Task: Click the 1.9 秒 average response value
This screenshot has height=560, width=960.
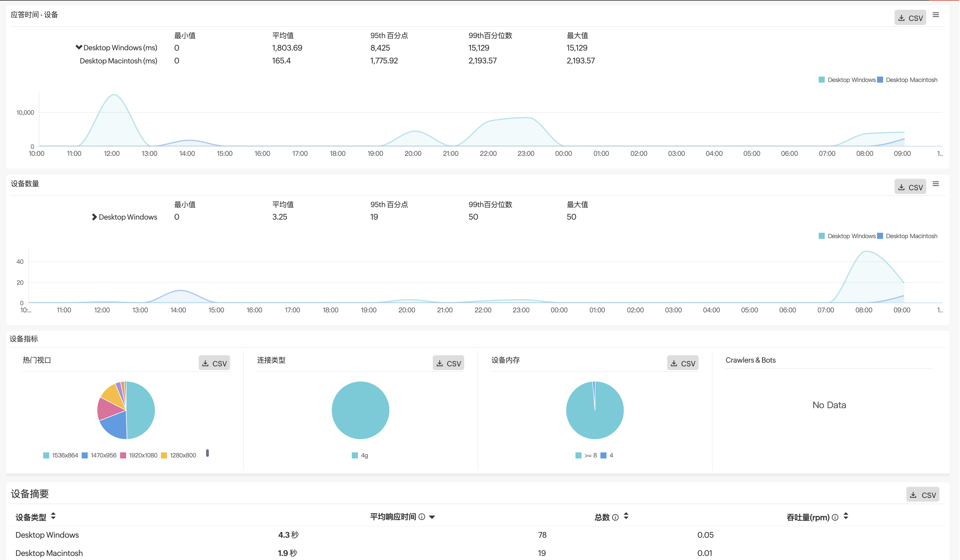Action: (288, 553)
